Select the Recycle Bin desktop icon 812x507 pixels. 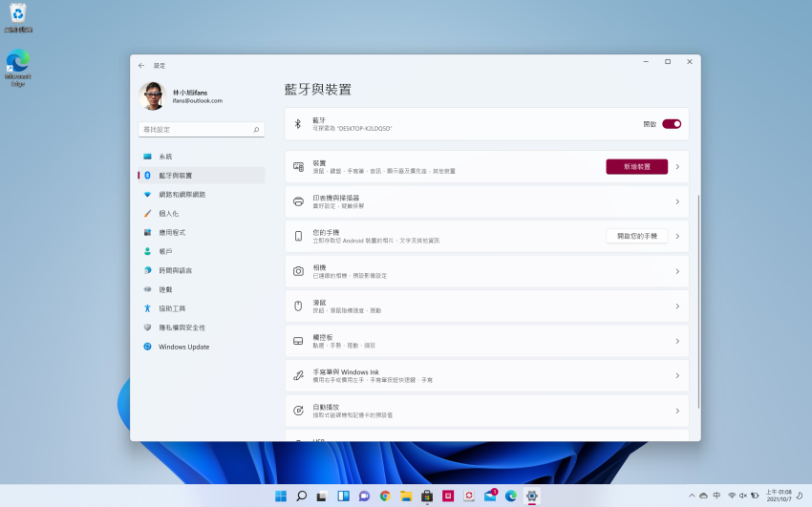click(x=18, y=18)
